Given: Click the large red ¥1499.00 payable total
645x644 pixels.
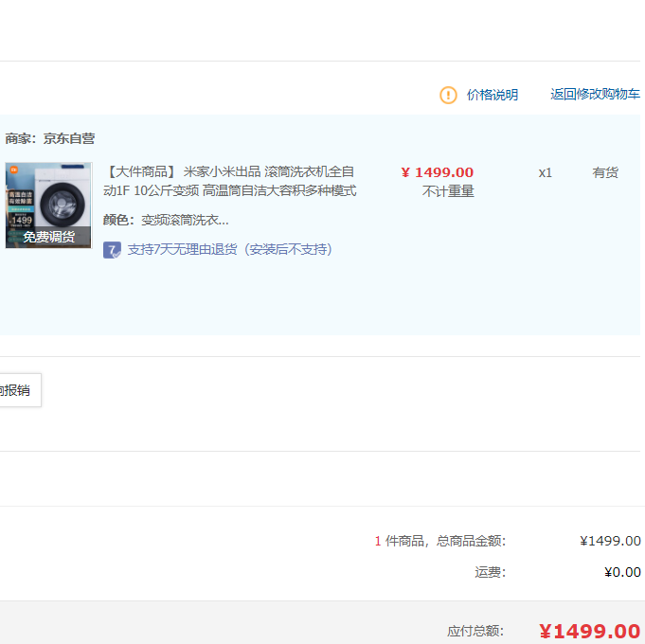Looking at the screenshot, I should click(589, 631).
